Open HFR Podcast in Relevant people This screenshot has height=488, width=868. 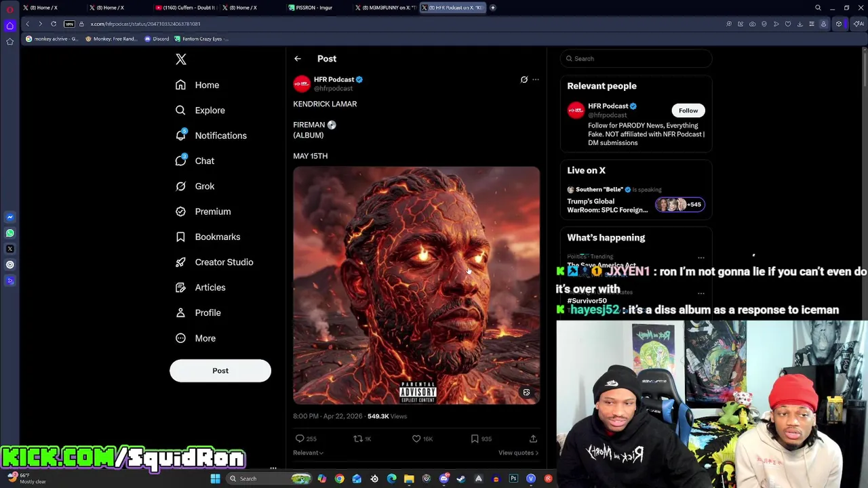point(608,106)
